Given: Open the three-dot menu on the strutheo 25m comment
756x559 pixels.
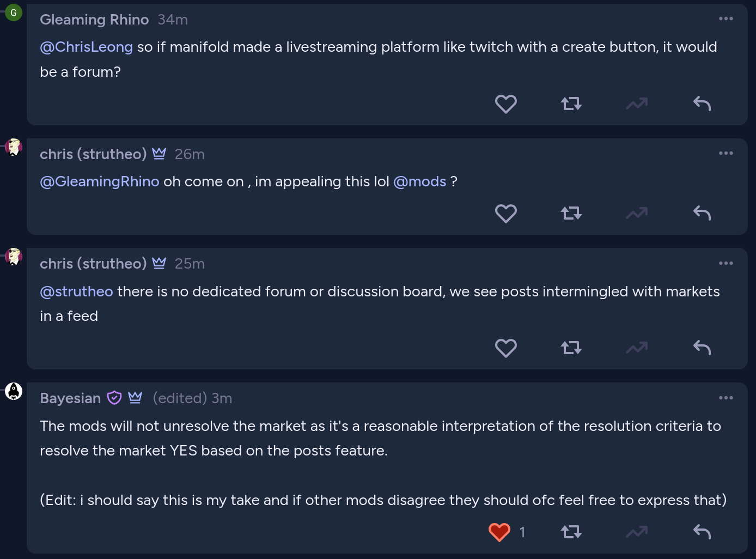Looking at the screenshot, I should point(725,263).
